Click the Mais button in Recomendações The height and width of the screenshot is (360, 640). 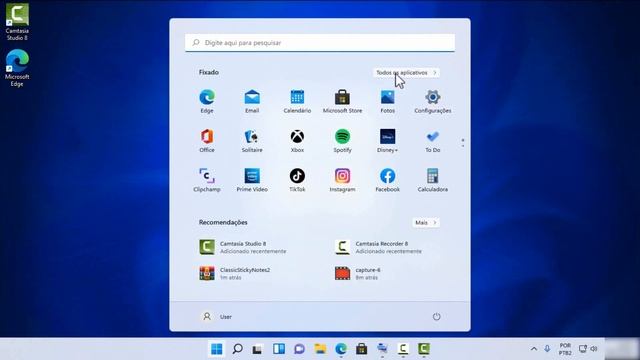tap(426, 222)
